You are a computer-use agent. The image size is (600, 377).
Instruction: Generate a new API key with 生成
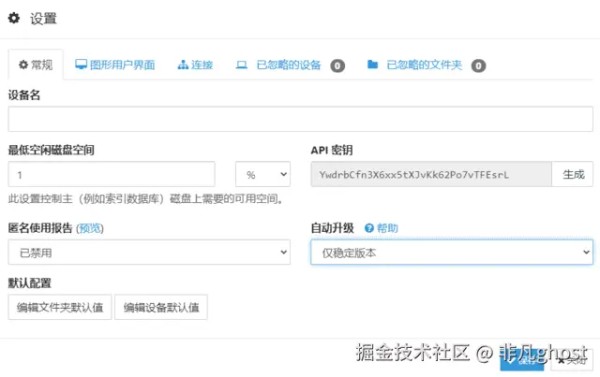pos(572,174)
